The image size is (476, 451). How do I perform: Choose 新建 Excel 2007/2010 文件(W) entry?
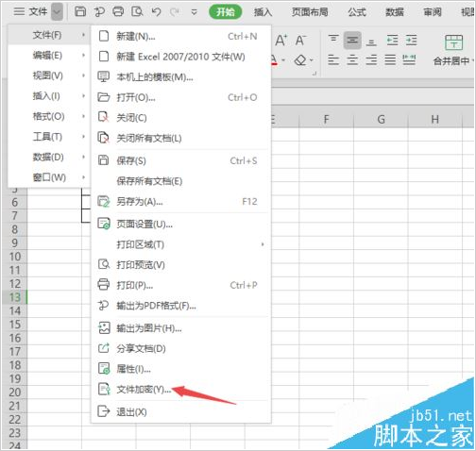click(181, 57)
